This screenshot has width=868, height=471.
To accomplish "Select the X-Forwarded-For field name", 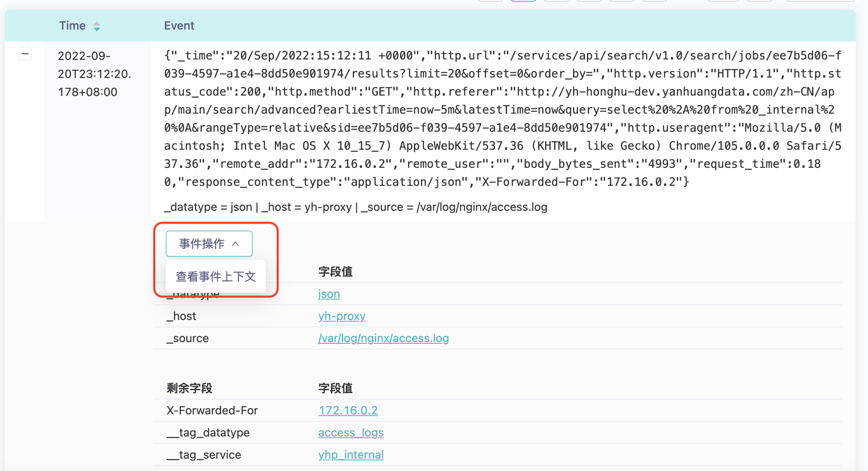I will pos(212,410).
